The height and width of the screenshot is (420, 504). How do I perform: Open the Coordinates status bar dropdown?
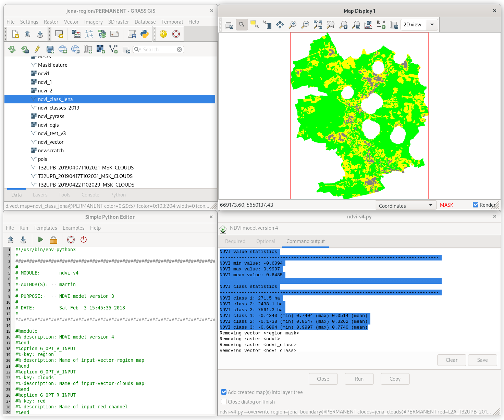click(406, 205)
